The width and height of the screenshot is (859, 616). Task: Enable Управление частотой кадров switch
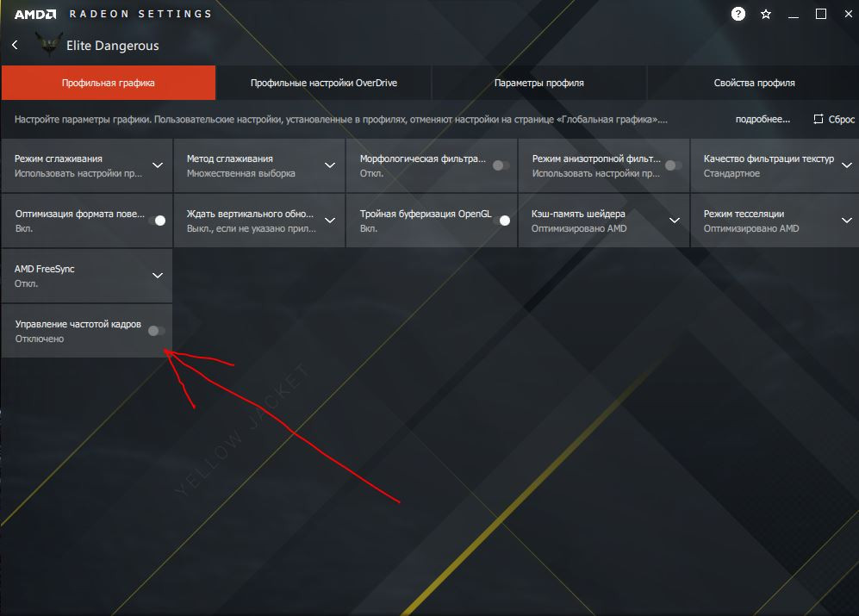point(156,331)
